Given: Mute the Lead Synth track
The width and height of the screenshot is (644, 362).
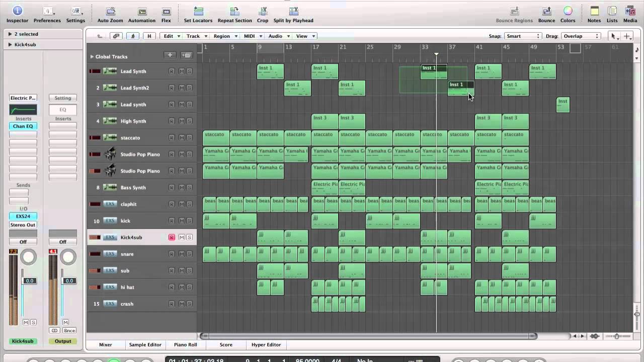Looking at the screenshot, I should (181, 71).
